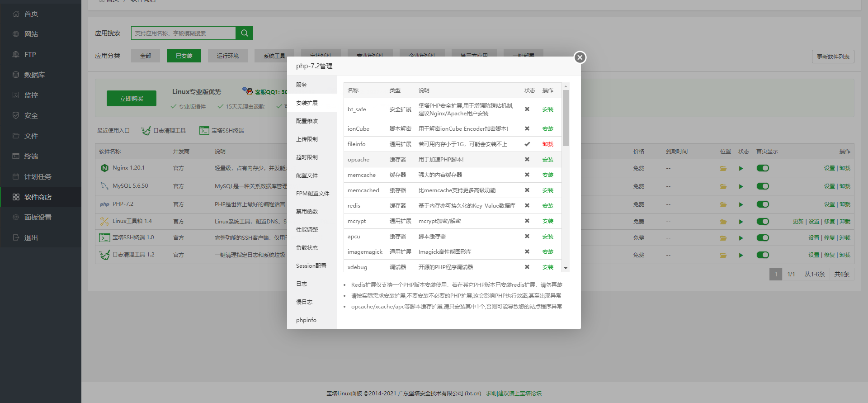Toggle homepage display for Nginx 1.20.1
868x403 pixels.
pyautogui.click(x=763, y=168)
